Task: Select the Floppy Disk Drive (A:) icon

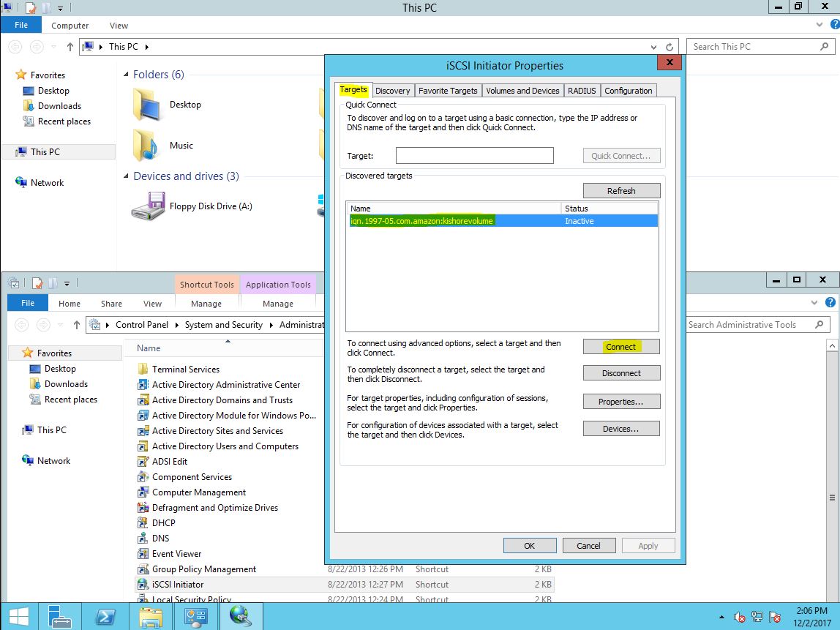Action: (149, 206)
